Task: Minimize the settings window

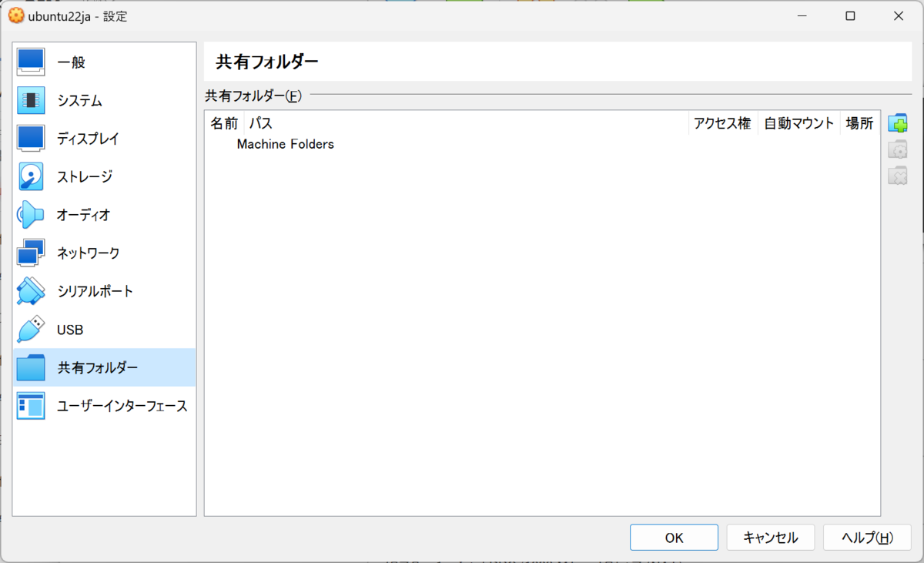Action: point(802,15)
